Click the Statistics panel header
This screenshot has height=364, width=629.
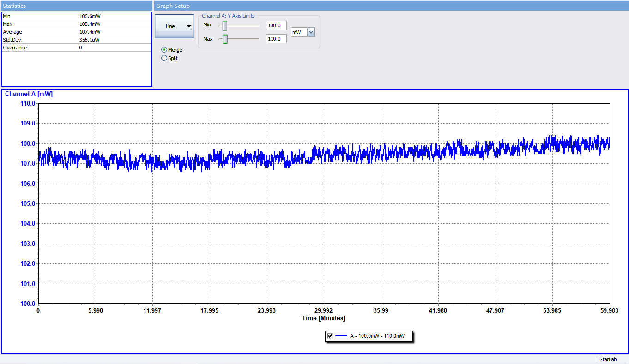(x=76, y=6)
